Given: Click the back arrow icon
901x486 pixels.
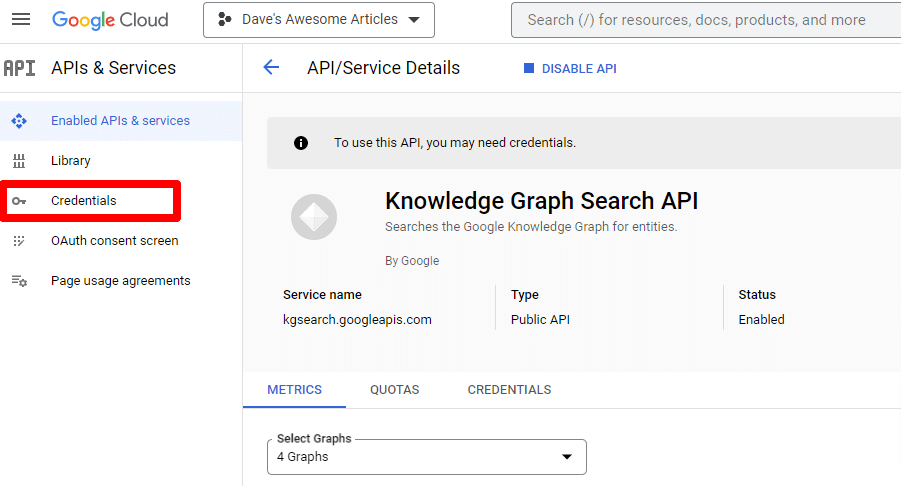Looking at the screenshot, I should (x=271, y=68).
